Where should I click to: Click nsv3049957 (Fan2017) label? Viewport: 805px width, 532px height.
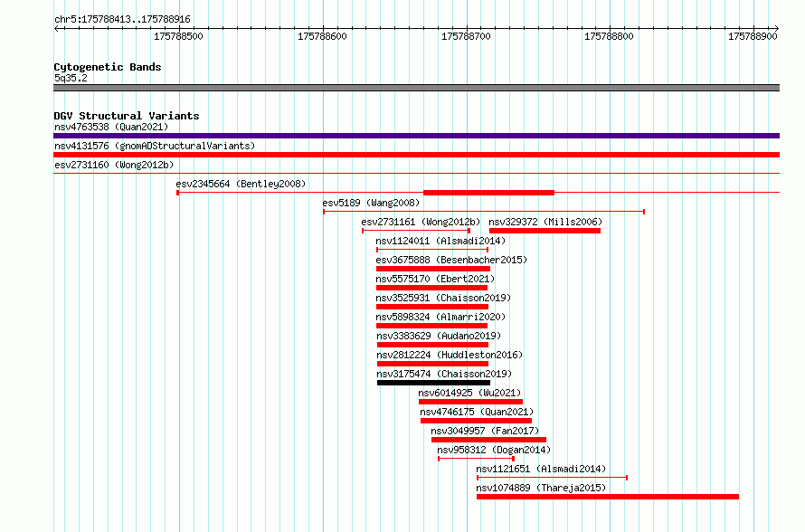(x=485, y=431)
